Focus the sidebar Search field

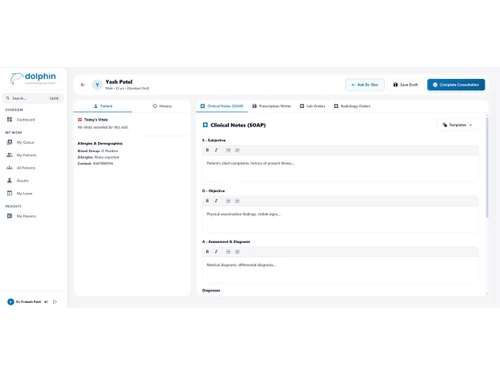pyautogui.click(x=33, y=98)
